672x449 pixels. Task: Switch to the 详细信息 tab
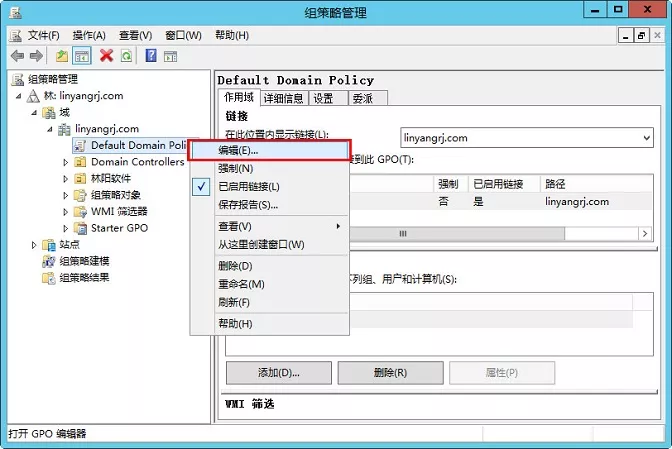tap(284, 98)
